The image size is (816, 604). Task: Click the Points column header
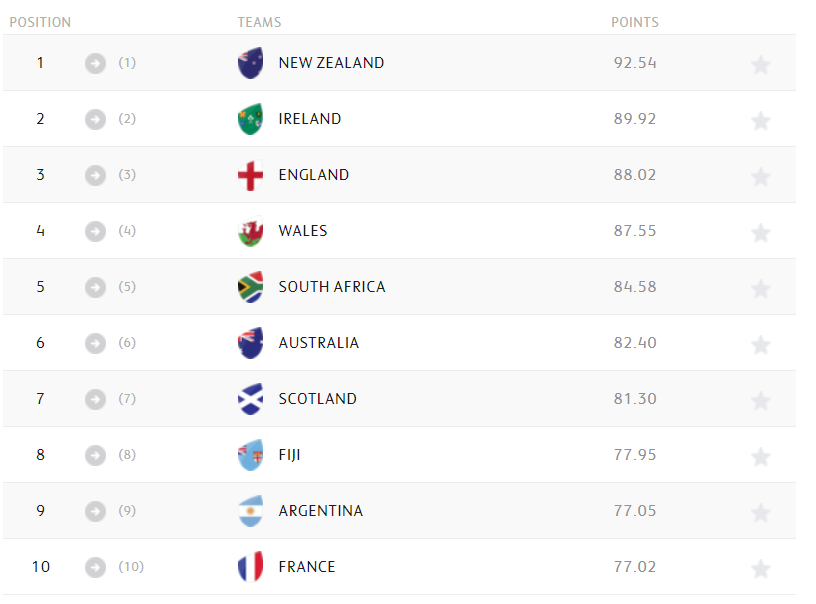635,22
